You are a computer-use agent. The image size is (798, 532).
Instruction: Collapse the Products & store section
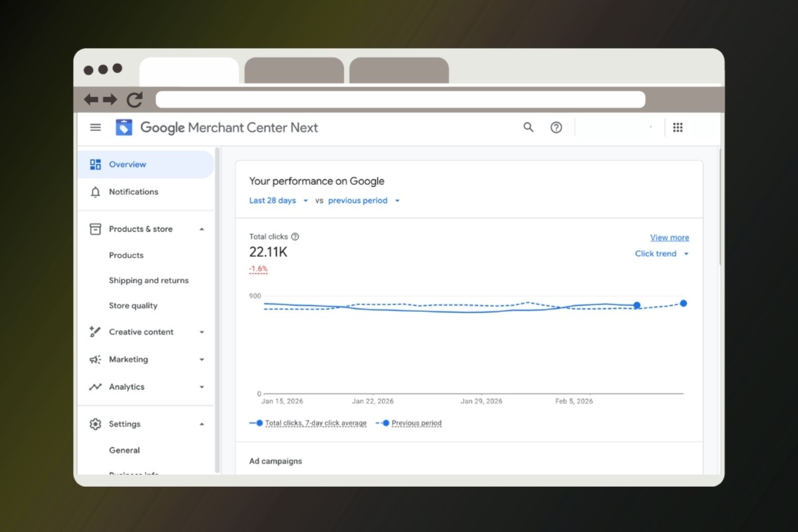coord(201,229)
